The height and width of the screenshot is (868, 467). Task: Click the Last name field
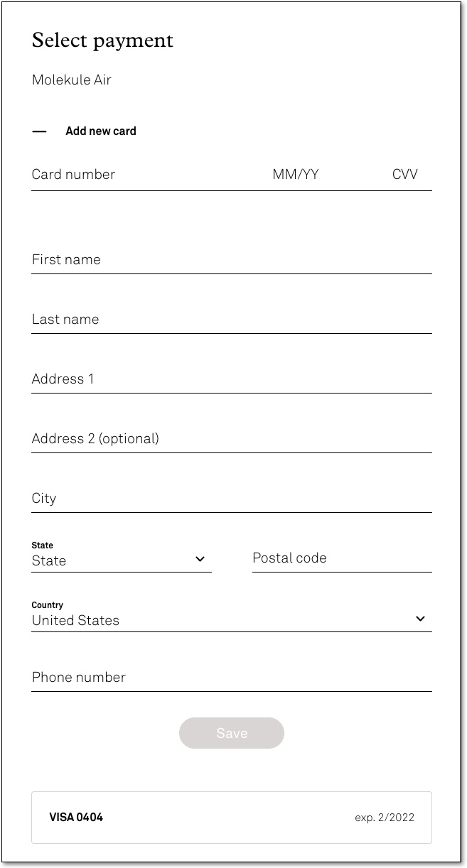pos(231,320)
